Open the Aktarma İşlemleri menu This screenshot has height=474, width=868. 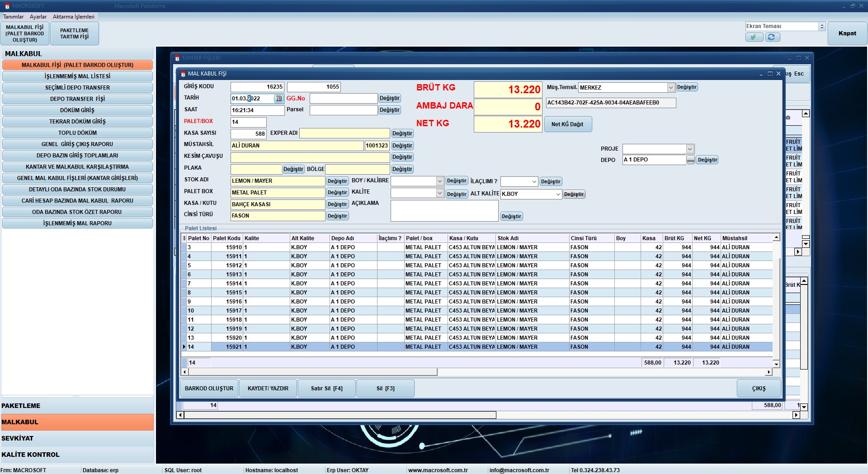click(x=73, y=17)
